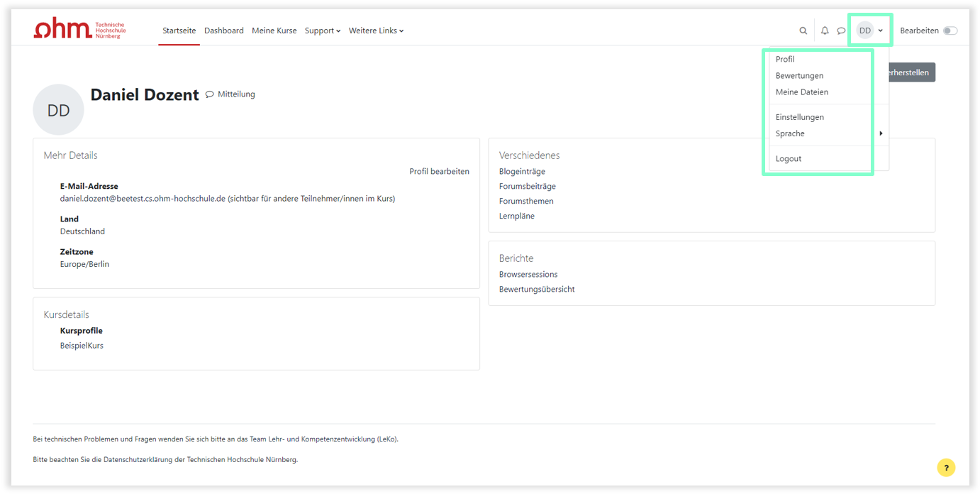Open the messages speech bubble icon

tap(841, 31)
